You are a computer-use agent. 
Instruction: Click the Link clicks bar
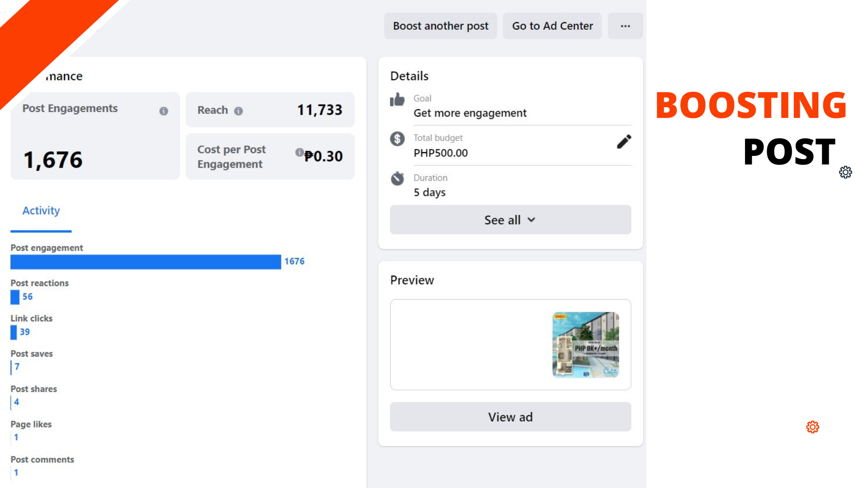tap(14, 332)
